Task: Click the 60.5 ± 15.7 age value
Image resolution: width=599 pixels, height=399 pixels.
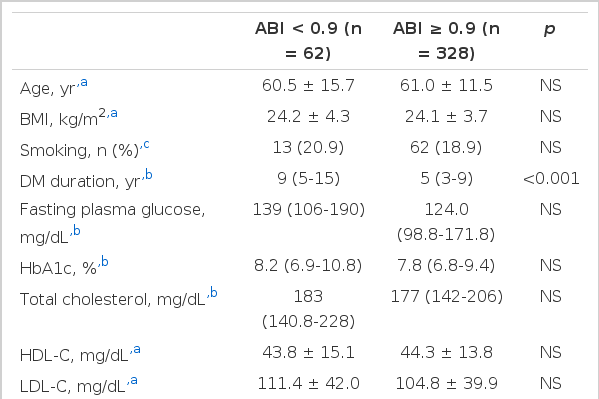Action: point(308,85)
